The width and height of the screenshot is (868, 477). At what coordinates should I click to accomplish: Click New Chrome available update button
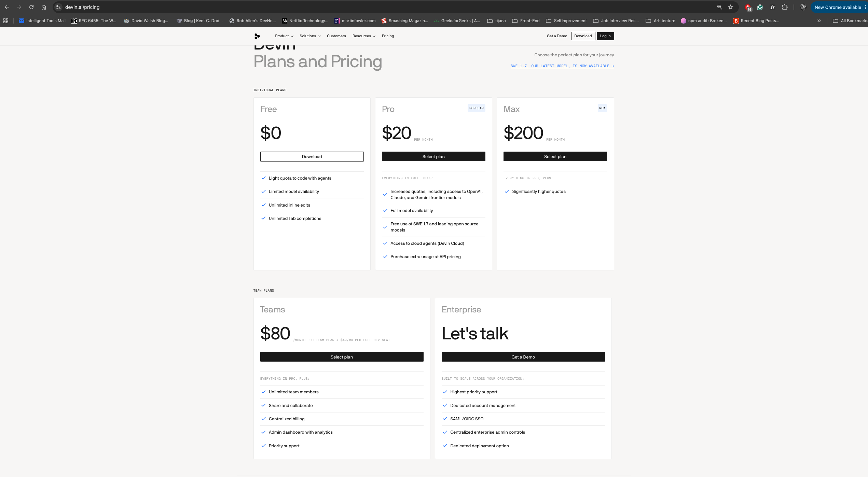coord(839,7)
